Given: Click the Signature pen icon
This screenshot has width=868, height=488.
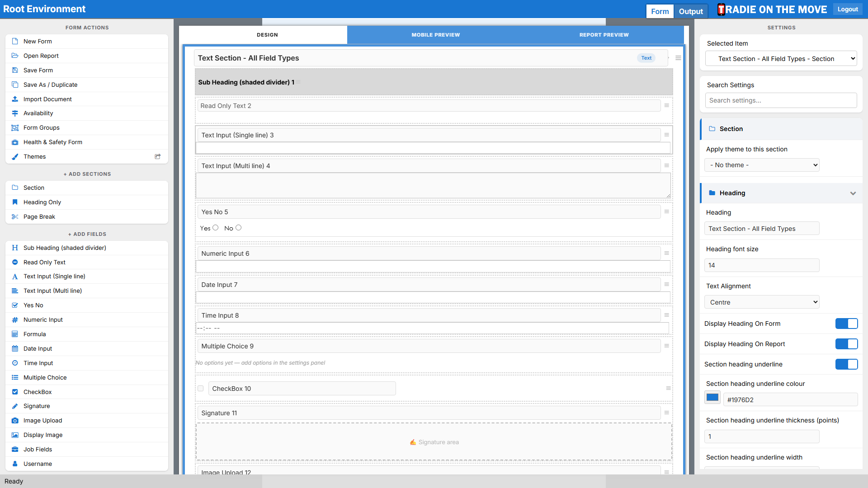Looking at the screenshot, I should coord(15,406).
